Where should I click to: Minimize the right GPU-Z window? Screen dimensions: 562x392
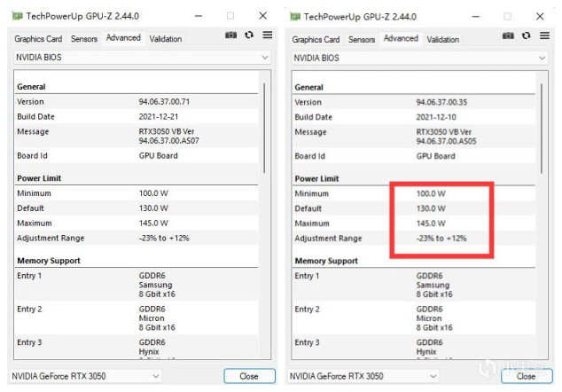[x=476, y=17]
